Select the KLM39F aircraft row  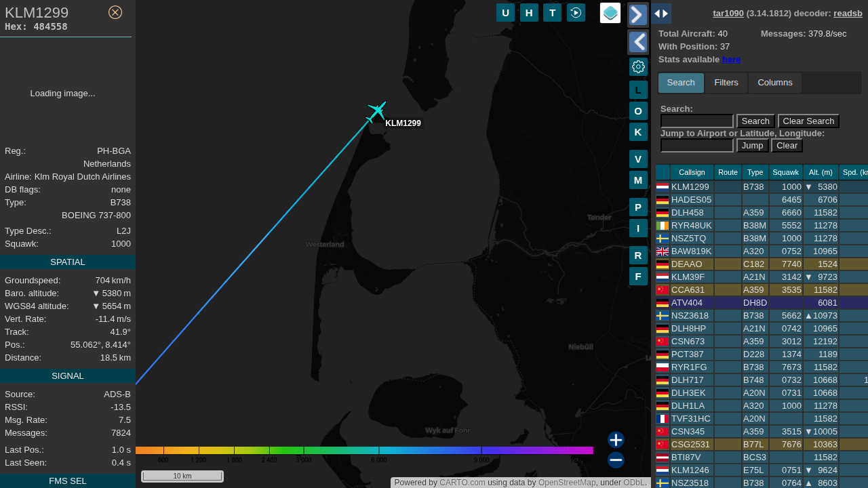pos(762,277)
